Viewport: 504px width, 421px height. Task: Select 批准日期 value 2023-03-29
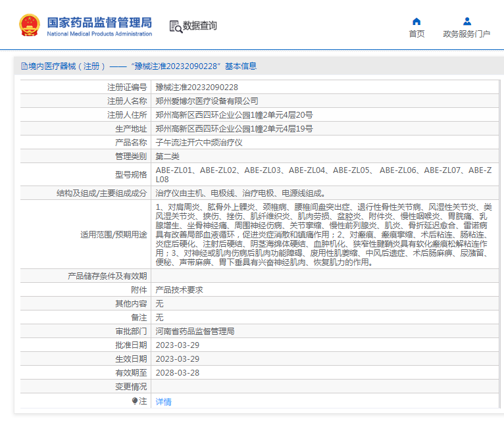tap(178, 345)
